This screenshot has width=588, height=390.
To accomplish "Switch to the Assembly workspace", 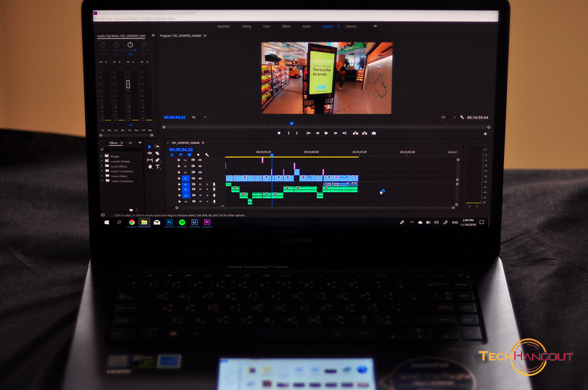I will coord(223,26).
